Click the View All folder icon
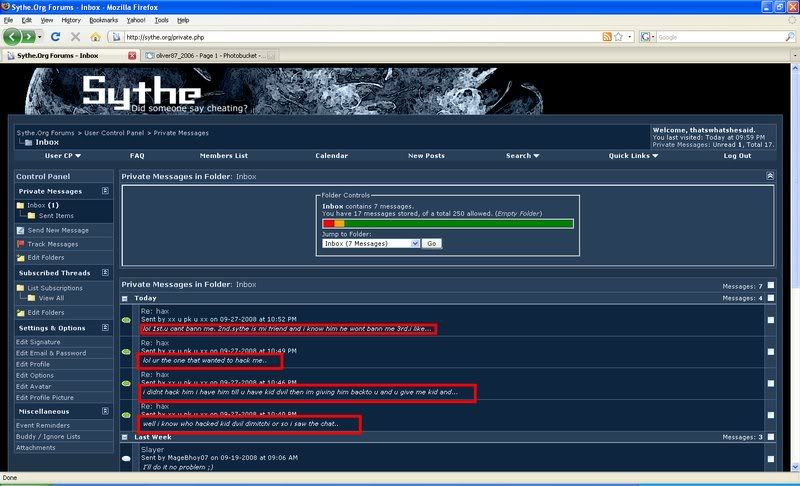 32,298
